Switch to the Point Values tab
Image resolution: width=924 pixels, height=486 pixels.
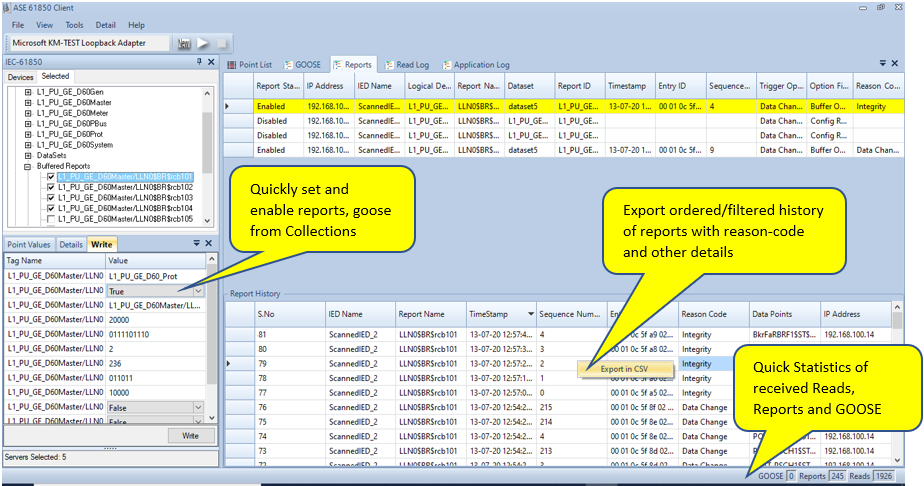point(29,244)
